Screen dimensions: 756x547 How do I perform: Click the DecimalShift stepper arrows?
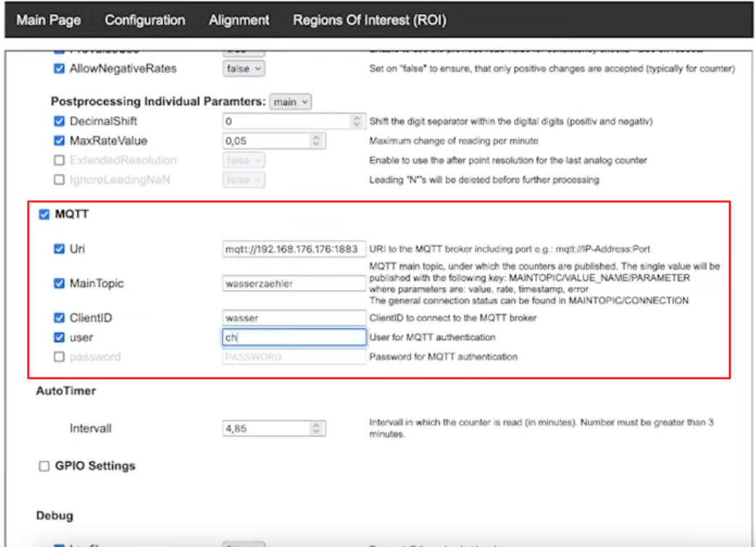coord(356,122)
